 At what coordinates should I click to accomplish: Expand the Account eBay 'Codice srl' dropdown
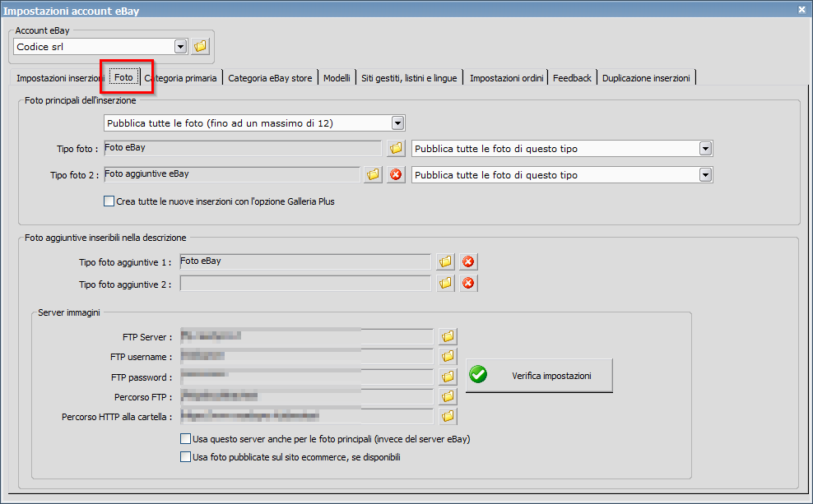tap(180, 47)
